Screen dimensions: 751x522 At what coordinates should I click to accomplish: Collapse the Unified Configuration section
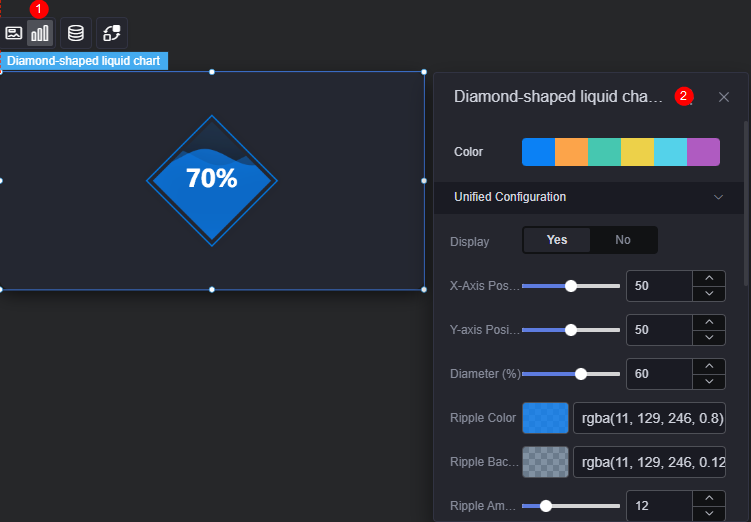pos(718,197)
